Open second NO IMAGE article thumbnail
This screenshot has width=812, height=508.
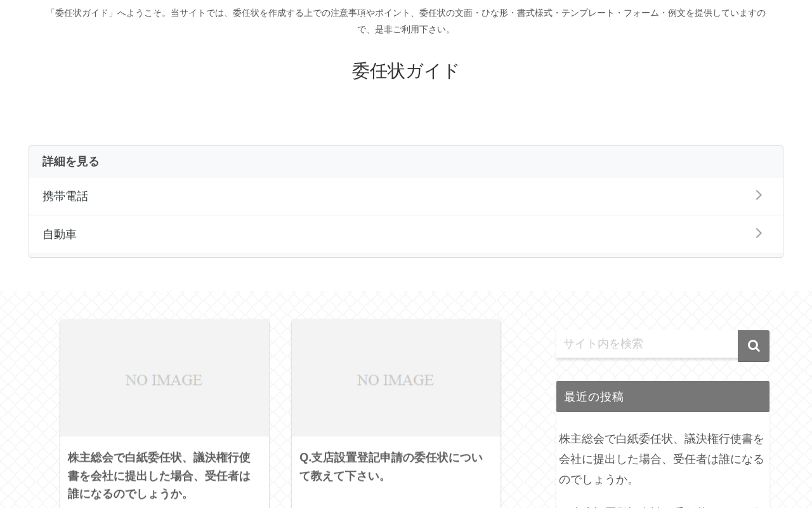click(396, 378)
